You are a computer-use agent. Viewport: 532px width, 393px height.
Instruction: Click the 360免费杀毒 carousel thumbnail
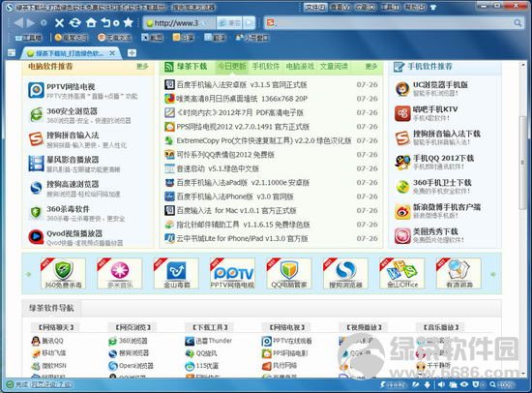point(63,273)
